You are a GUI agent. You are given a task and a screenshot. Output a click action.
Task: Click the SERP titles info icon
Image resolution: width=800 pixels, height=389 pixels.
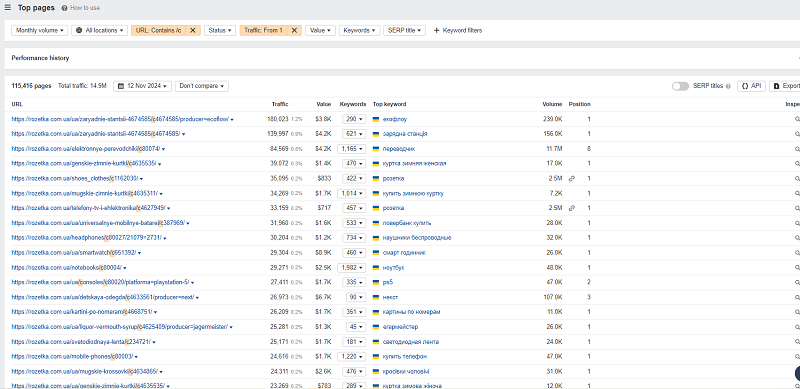(x=728, y=86)
